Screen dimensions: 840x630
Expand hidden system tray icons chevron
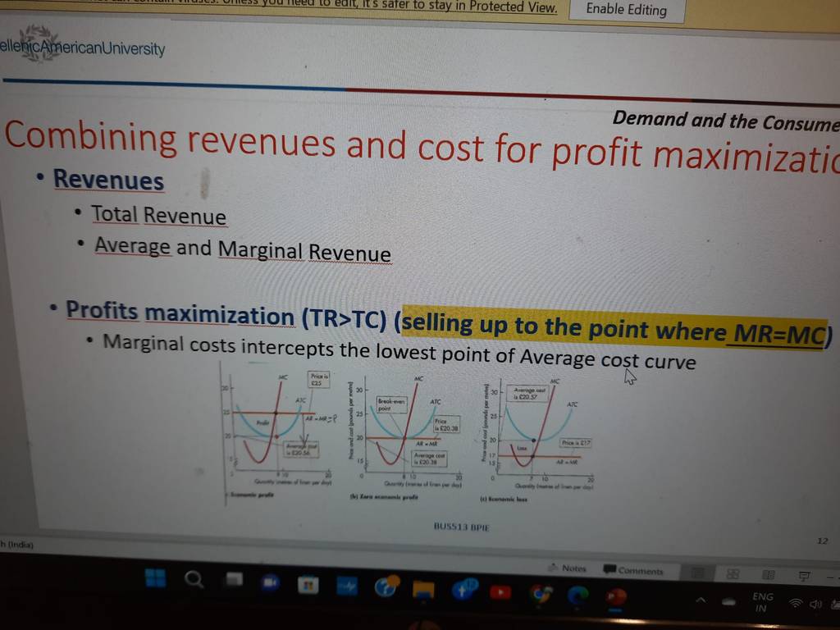(701, 600)
